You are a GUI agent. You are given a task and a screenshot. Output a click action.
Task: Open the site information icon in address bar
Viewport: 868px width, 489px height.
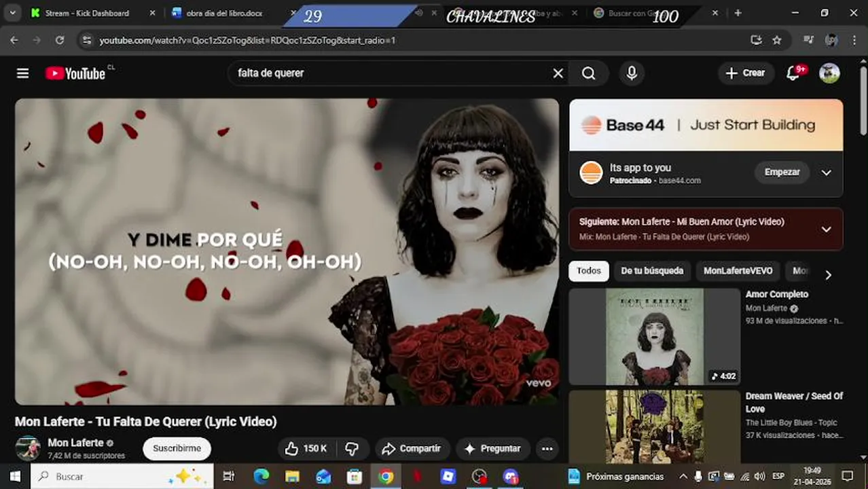tap(86, 40)
